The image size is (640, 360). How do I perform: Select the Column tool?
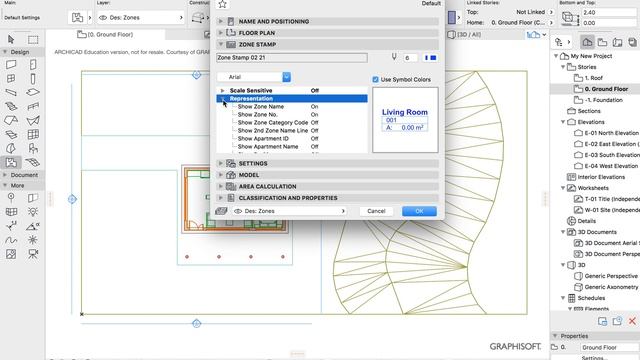pyautogui.click(x=33, y=78)
